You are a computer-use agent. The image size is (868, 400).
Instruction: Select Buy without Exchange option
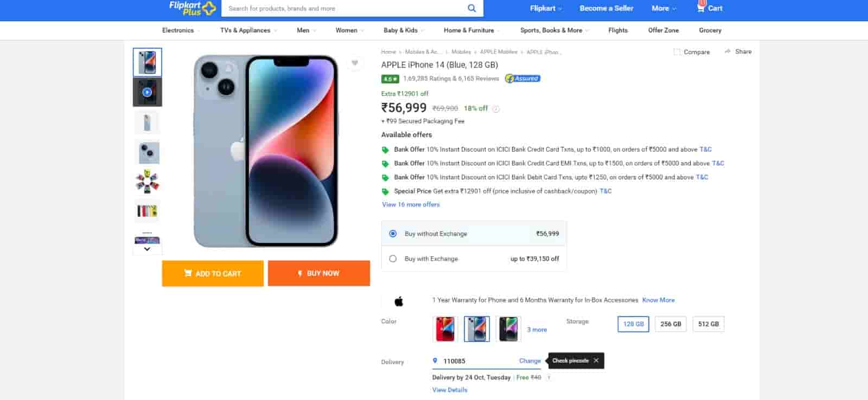(393, 234)
